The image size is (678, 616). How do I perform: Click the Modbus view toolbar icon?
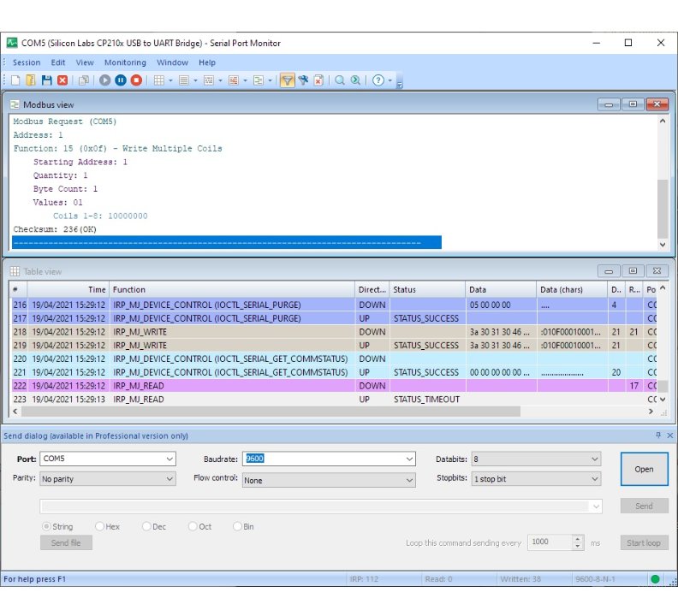259,80
